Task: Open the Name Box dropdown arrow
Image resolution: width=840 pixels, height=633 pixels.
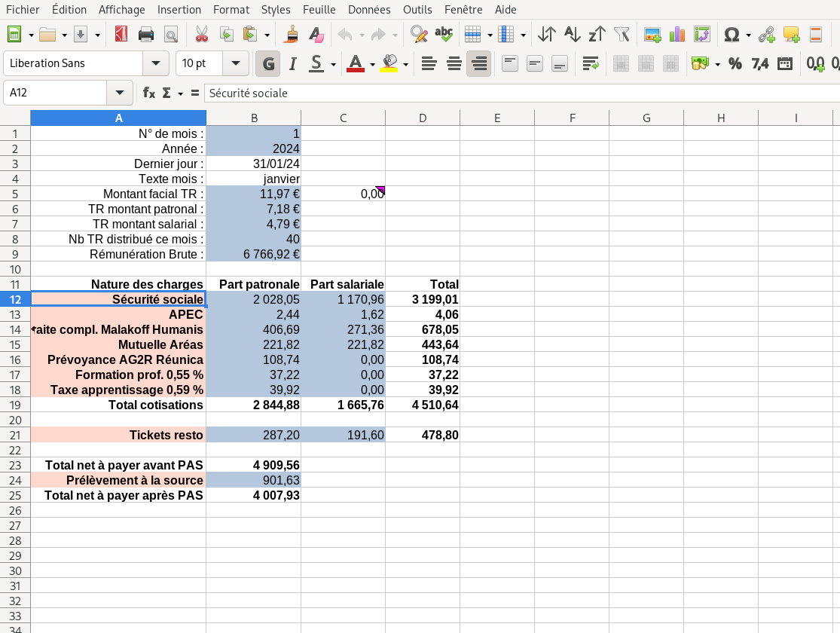Action: (119, 93)
